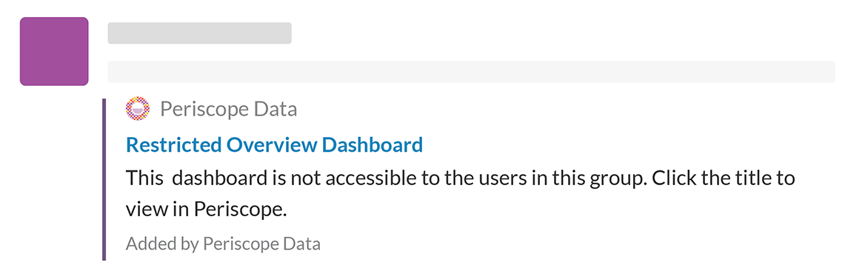Select the blurred username placeholder bar
868x271 pixels.
tap(200, 33)
